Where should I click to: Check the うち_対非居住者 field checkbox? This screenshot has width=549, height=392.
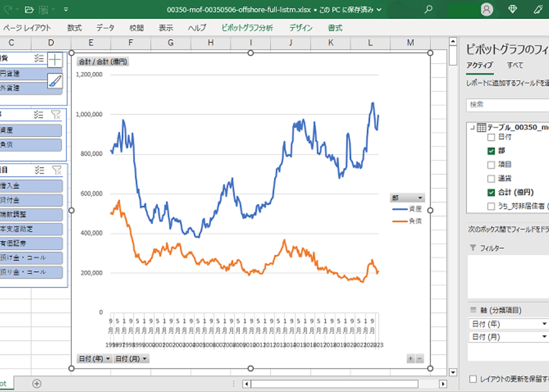[491, 206]
